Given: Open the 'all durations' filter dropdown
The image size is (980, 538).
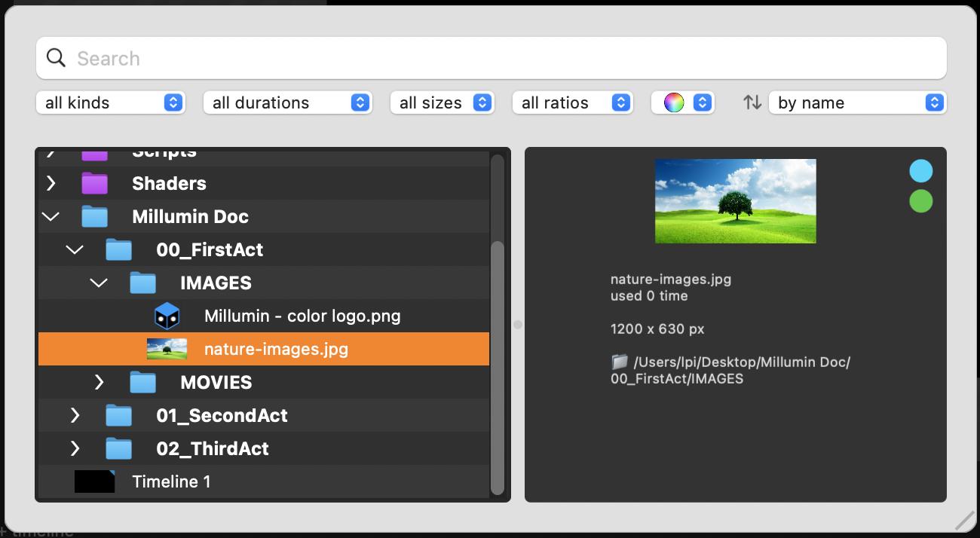Looking at the screenshot, I should pyautogui.click(x=287, y=102).
